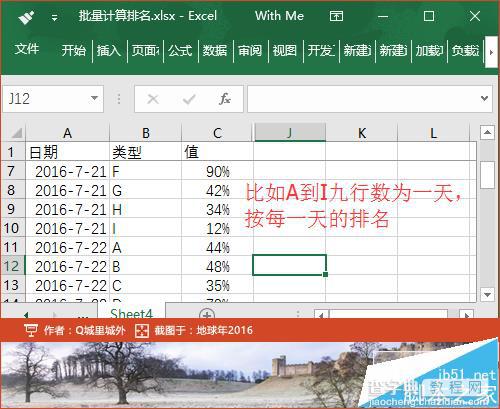500x409 pixels.
Task: Select row 7 header
Action: 13,171
